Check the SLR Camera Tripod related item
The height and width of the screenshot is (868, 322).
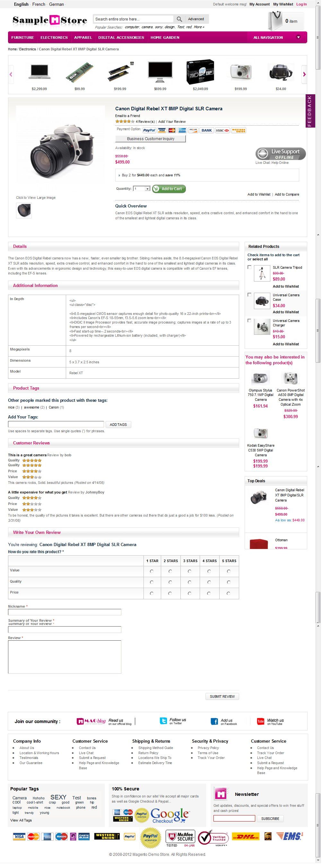(x=249, y=267)
